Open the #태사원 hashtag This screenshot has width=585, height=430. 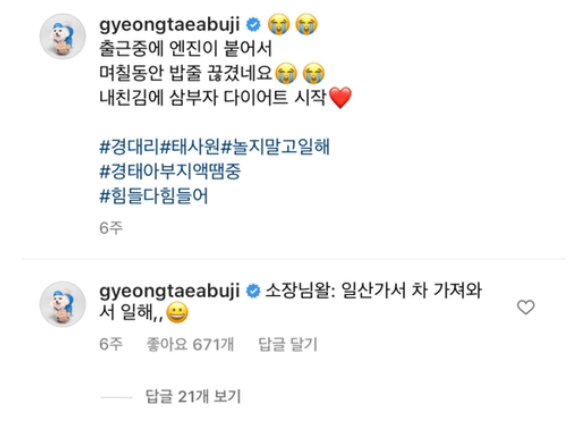click(x=190, y=147)
